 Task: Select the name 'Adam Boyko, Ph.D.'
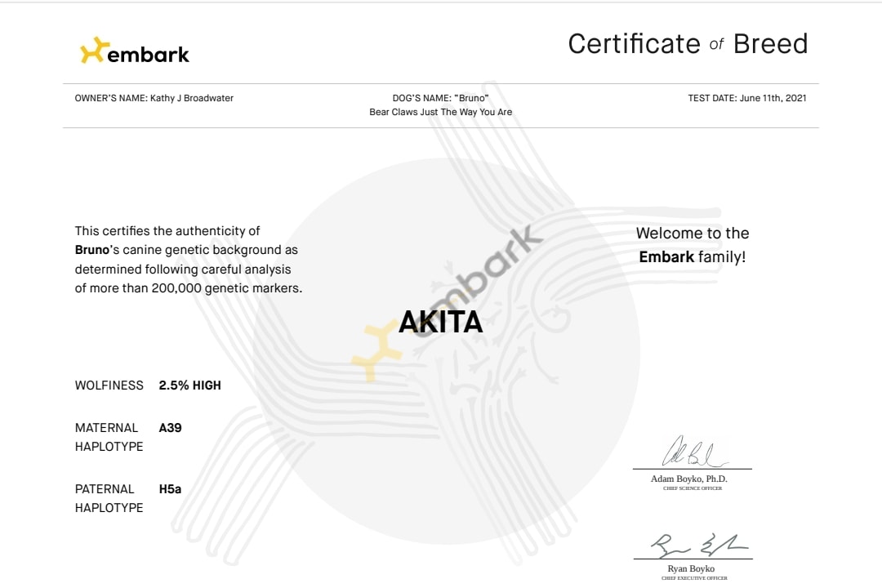pyautogui.click(x=689, y=479)
